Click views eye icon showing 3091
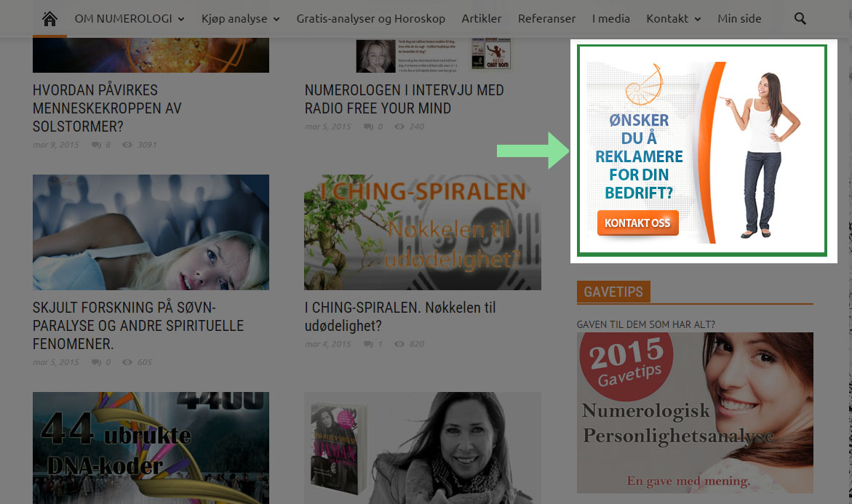The width and height of the screenshot is (852, 504). pyautogui.click(x=127, y=145)
